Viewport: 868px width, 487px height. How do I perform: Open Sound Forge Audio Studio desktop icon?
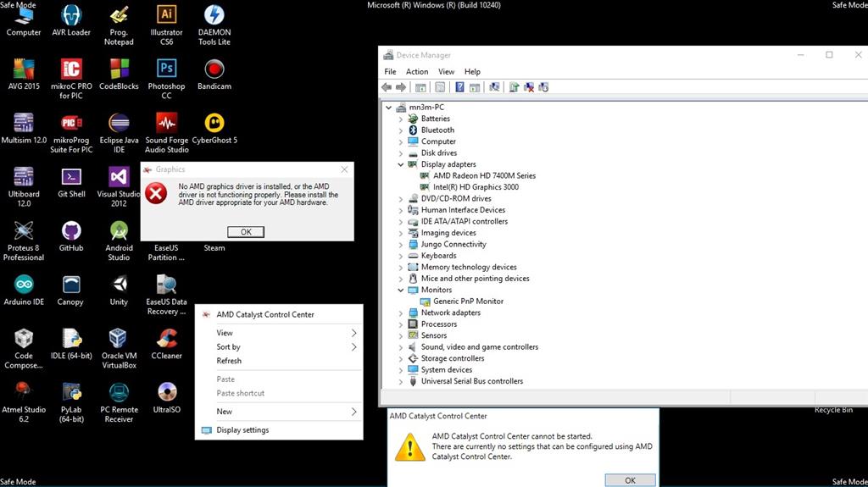(167, 133)
